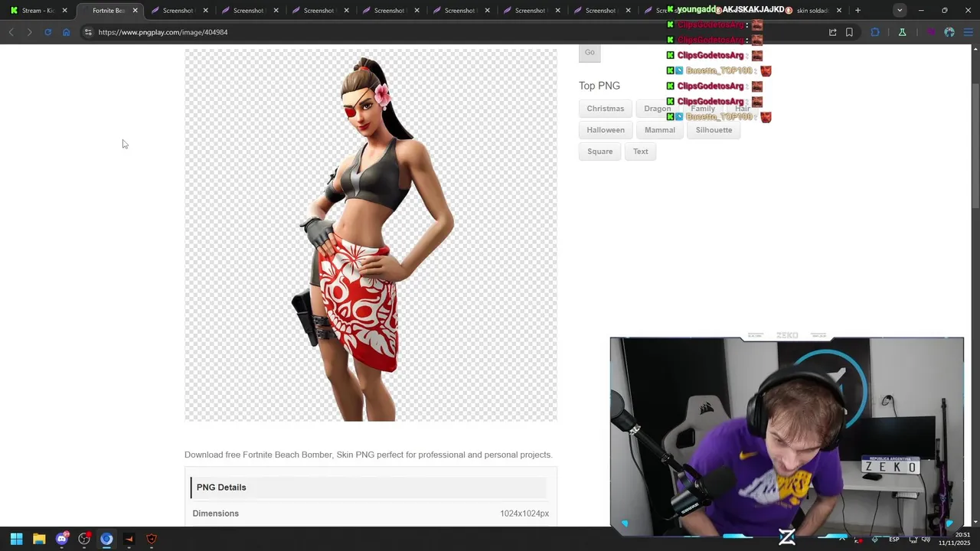View site information next to URL
Viewport: 980px width, 551px height.
click(88, 32)
